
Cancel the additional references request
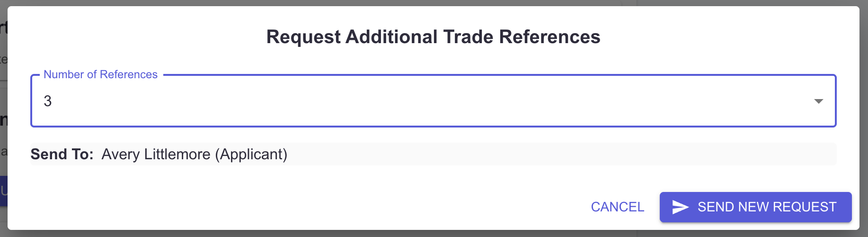click(x=617, y=207)
